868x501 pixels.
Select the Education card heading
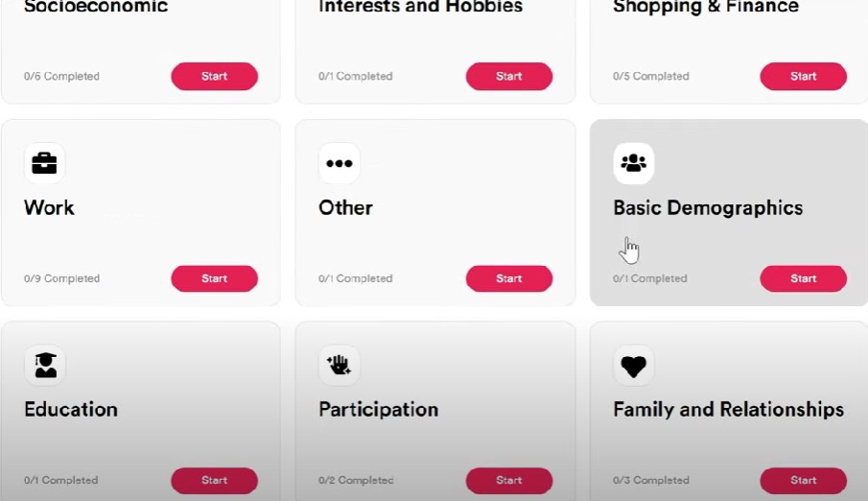(71, 410)
